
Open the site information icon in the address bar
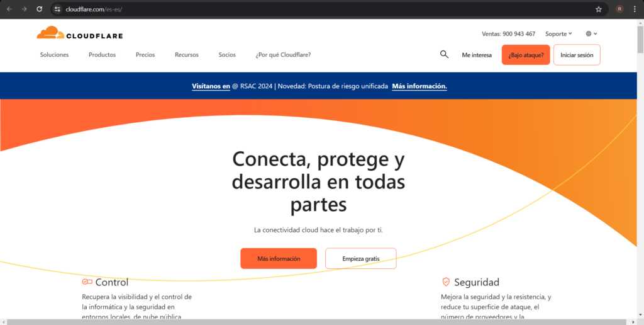click(x=57, y=9)
